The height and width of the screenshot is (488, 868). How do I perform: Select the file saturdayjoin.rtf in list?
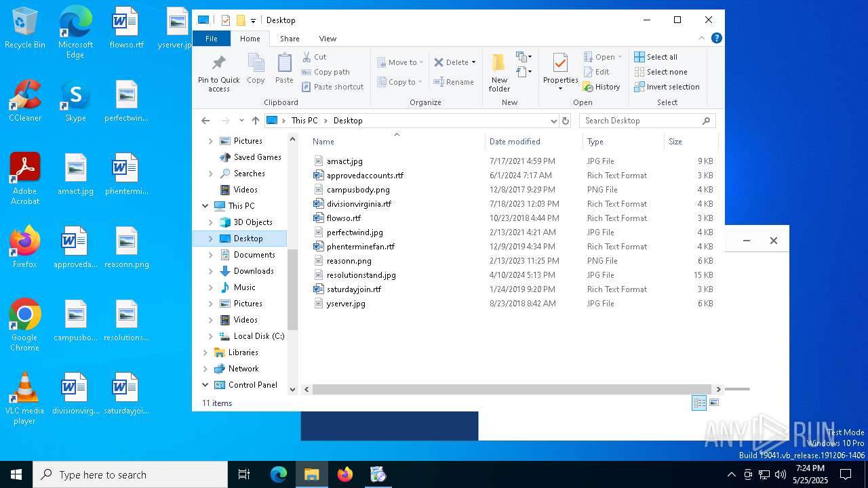[353, 289]
